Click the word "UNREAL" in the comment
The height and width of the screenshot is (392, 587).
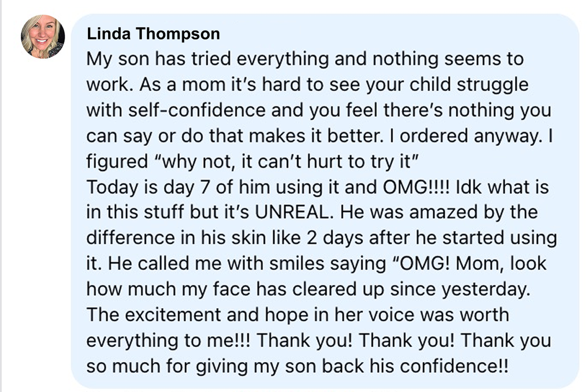(292, 212)
